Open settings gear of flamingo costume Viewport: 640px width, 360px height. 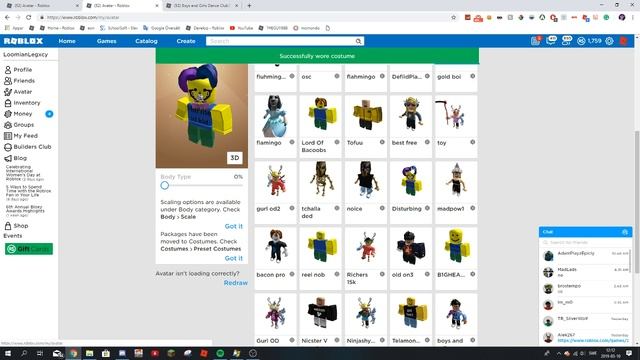(x=292, y=142)
